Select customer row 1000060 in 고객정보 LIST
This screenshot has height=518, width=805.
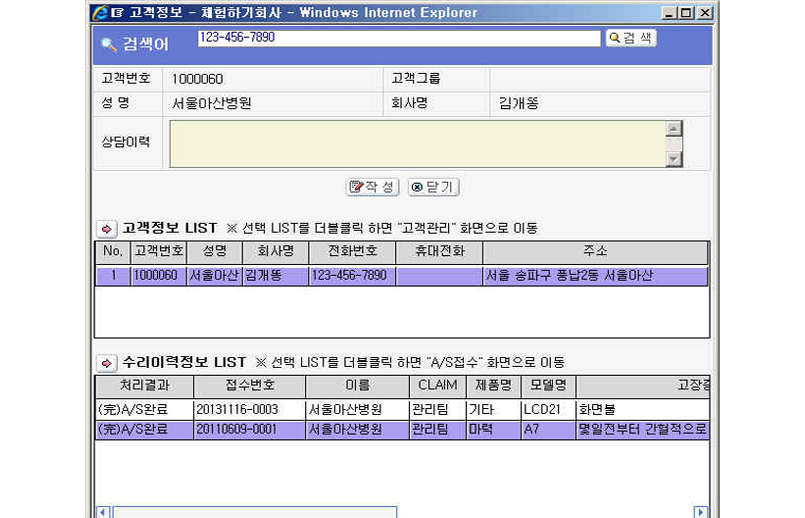pos(400,276)
